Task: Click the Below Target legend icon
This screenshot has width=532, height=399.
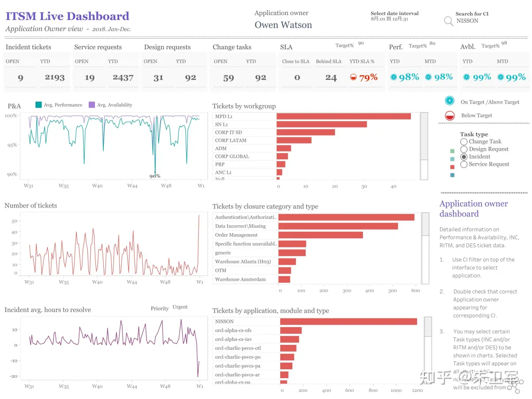Action: click(x=450, y=116)
